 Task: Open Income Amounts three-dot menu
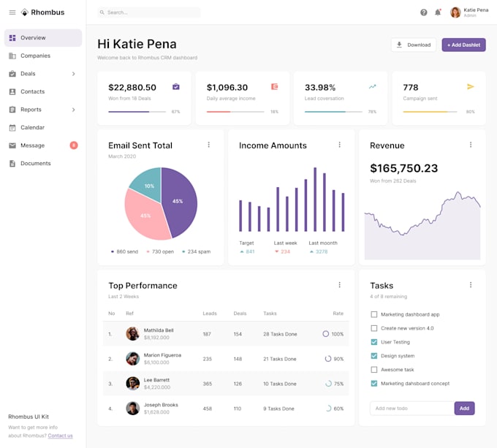(339, 145)
